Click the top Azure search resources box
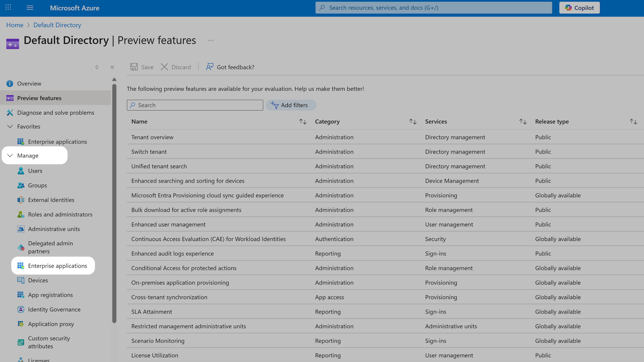This screenshot has height=362, width=644. [434, 8]
